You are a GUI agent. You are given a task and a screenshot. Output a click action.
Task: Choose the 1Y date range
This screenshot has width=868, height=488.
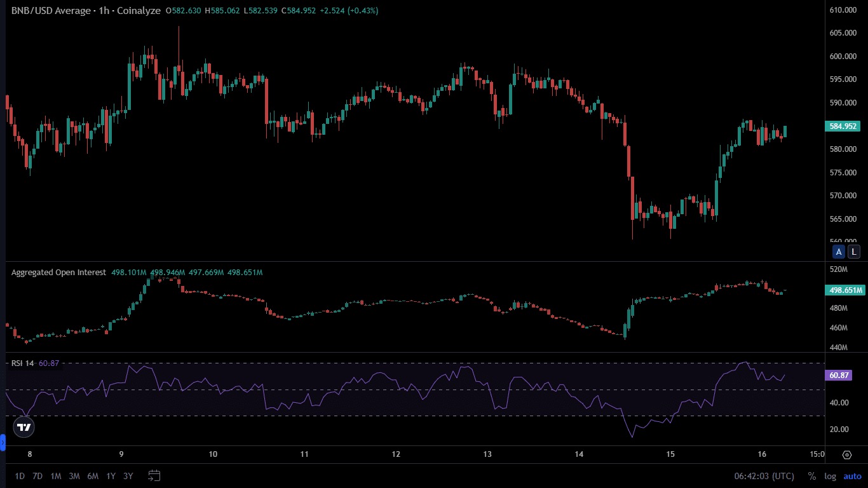point(111,476)
